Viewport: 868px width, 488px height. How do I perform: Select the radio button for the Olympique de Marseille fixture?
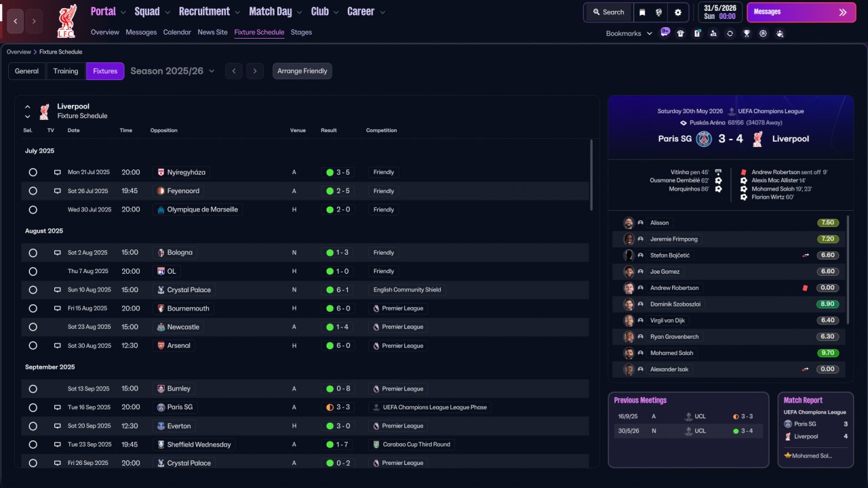tap(33, 209)
